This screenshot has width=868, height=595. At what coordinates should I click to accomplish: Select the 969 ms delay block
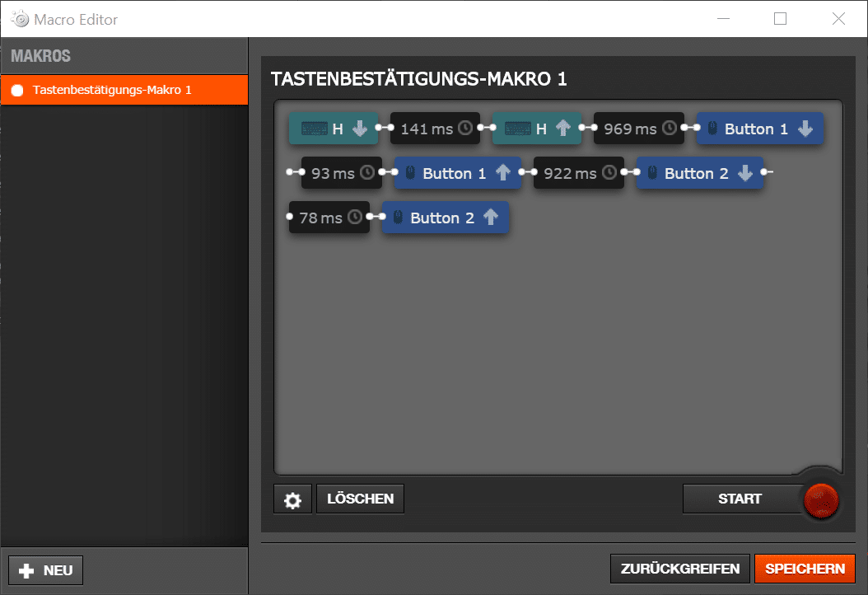[638, 129]
